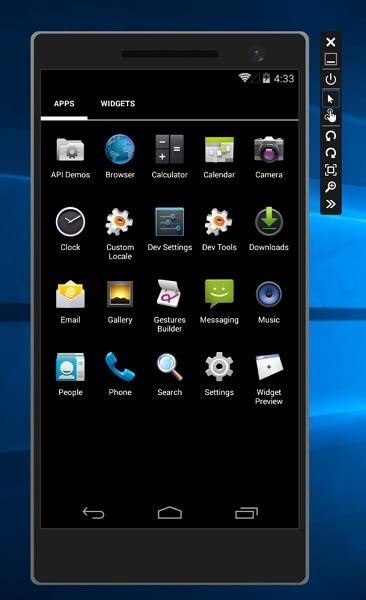Open the Clock app
Screen dimensions: 366x600
pos(70,229)
